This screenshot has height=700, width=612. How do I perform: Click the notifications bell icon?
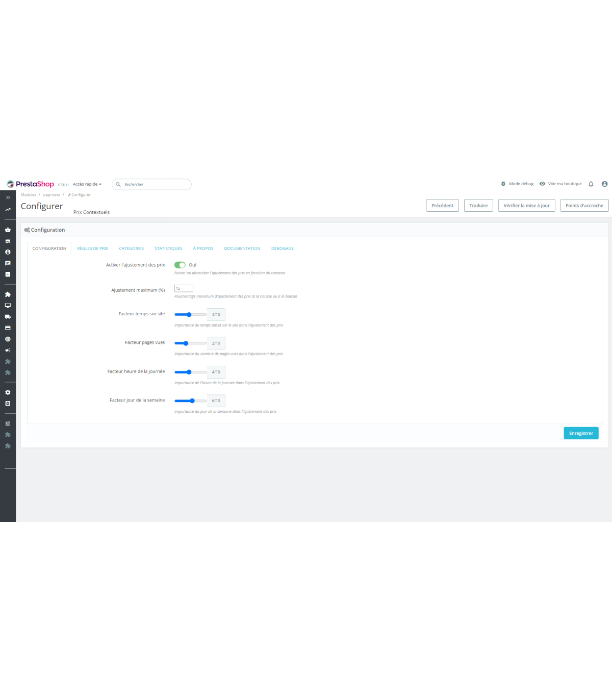click(591, 184)
